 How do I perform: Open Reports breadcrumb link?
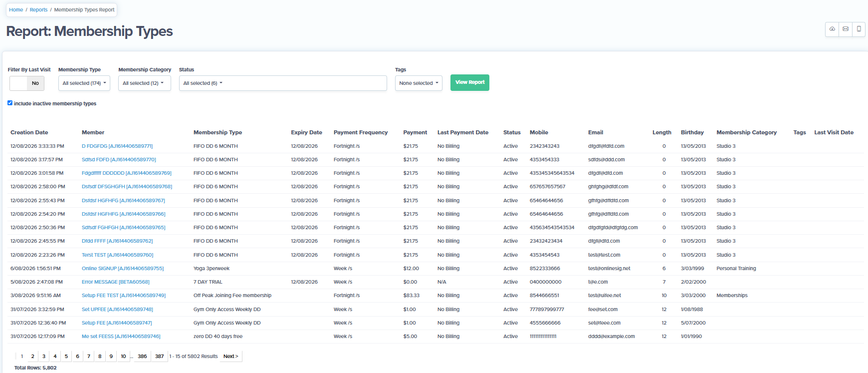38,9
